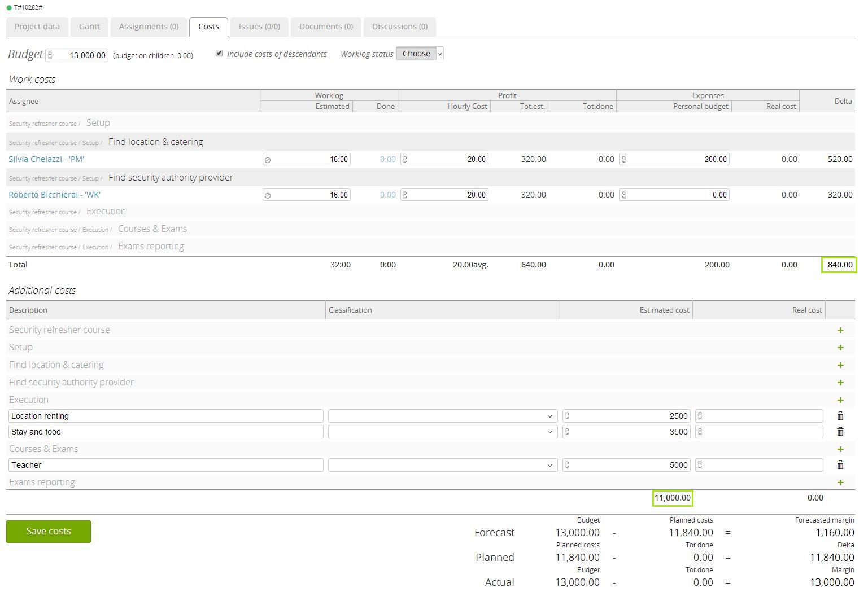868x601 pixels.
Task: Edit Silvia Chelazzi's personal budget 200.00 field
Action: click(674, 159)
